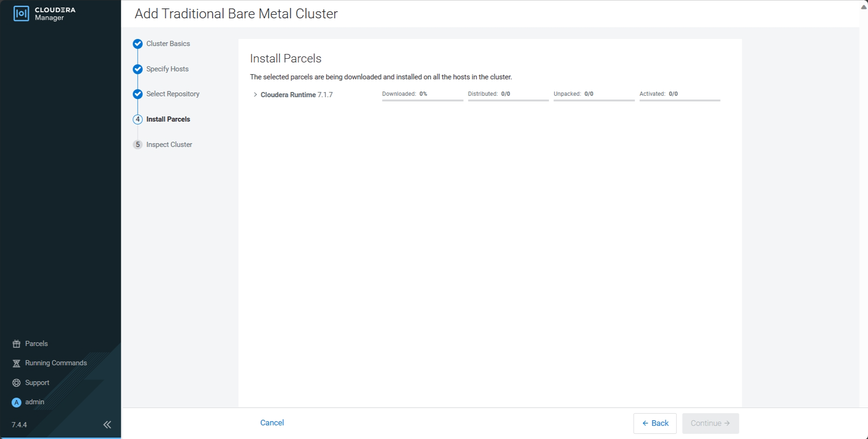This screenshot has height=439, width=868.
Task: Click the Select Repository completed checkmark icon
Action: pos(138,94)
